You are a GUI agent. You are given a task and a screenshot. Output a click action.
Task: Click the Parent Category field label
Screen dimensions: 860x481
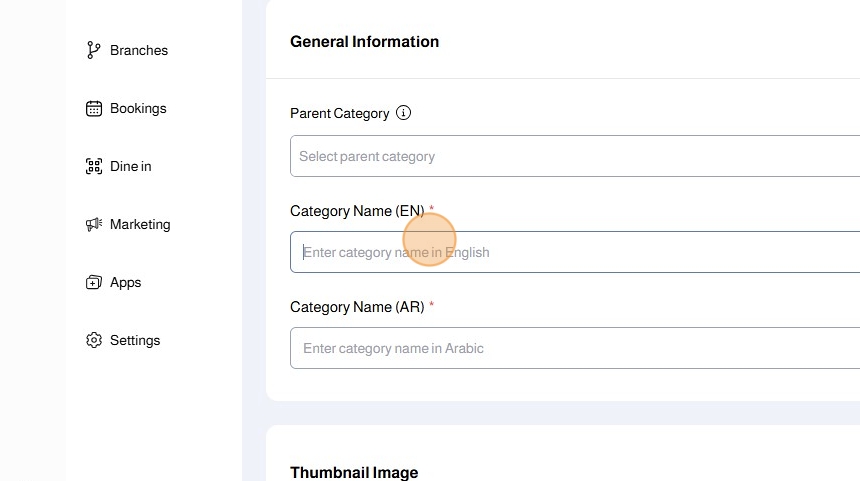point(339,113)
